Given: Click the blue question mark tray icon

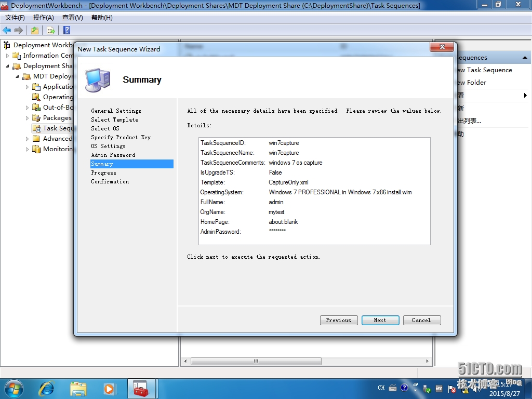Looking at the screenshot, I should 404,388.
